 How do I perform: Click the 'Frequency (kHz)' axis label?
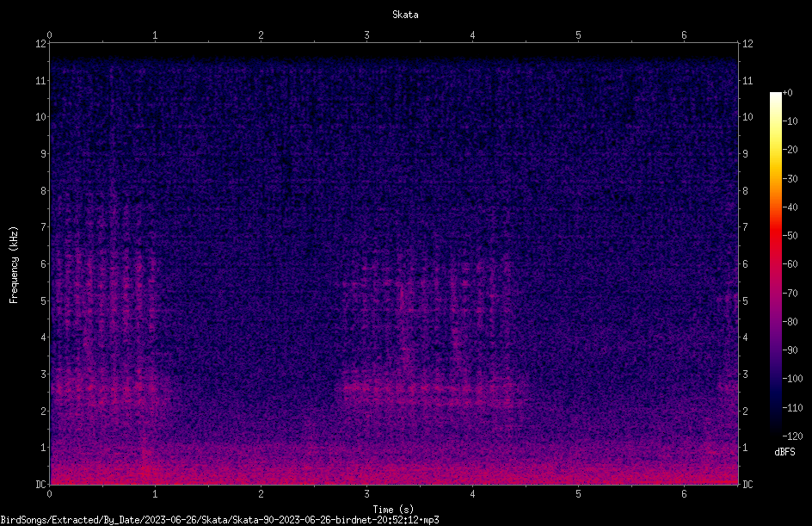pyautogui.click(x=14, y=265)
